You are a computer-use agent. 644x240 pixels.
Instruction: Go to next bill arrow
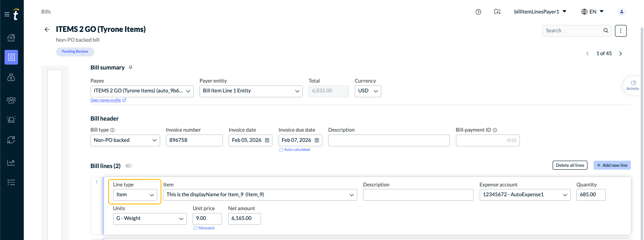(x=621, y=54)
